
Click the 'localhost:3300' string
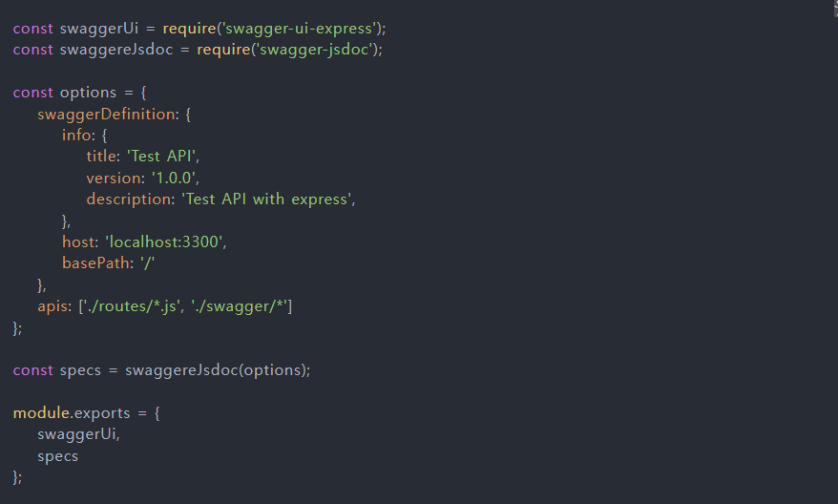pyautogui.click(x=163, y=242)
